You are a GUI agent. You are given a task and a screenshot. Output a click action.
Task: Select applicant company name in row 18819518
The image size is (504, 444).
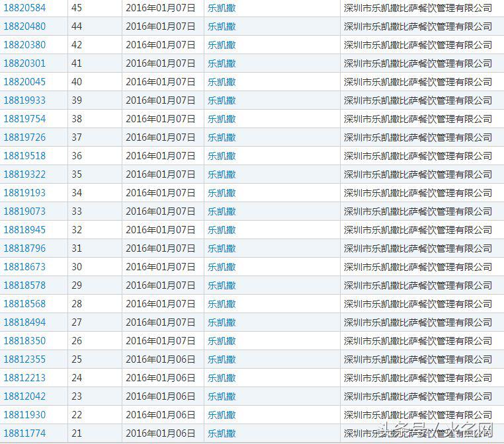(x=418, y=156)
